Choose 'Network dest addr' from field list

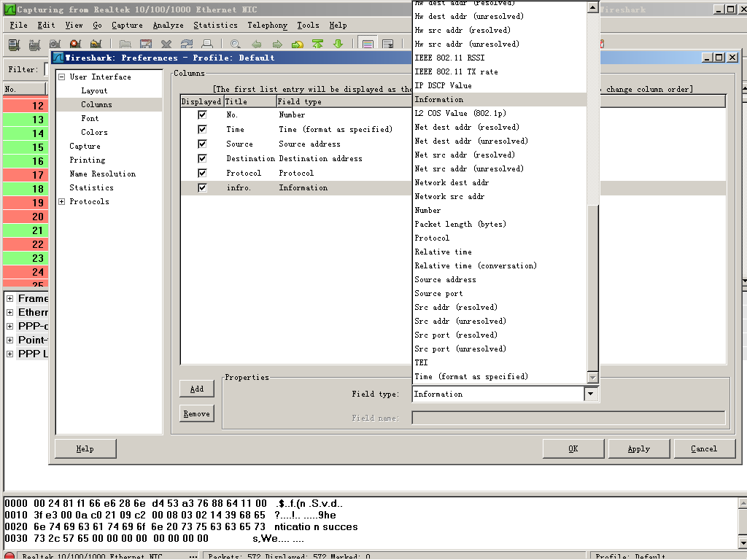(499, 182)
